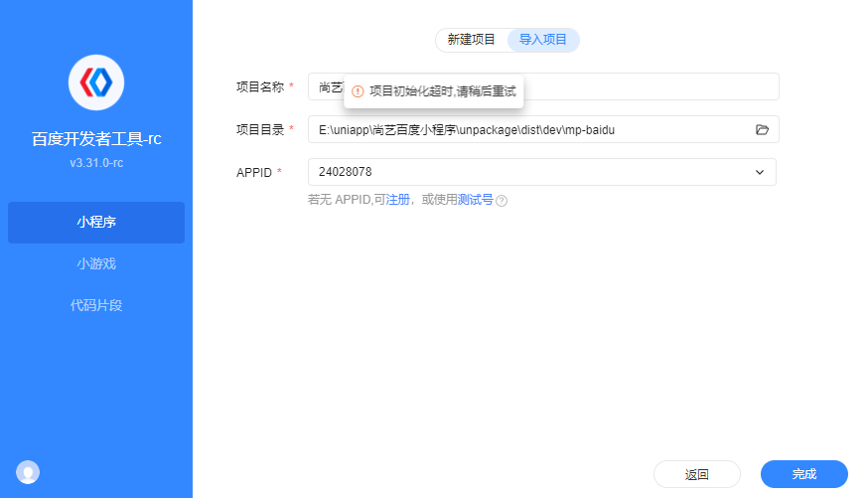This screenshot has width=868, height=498.
Task: Click the 返回 button
Action: (697, 474)
